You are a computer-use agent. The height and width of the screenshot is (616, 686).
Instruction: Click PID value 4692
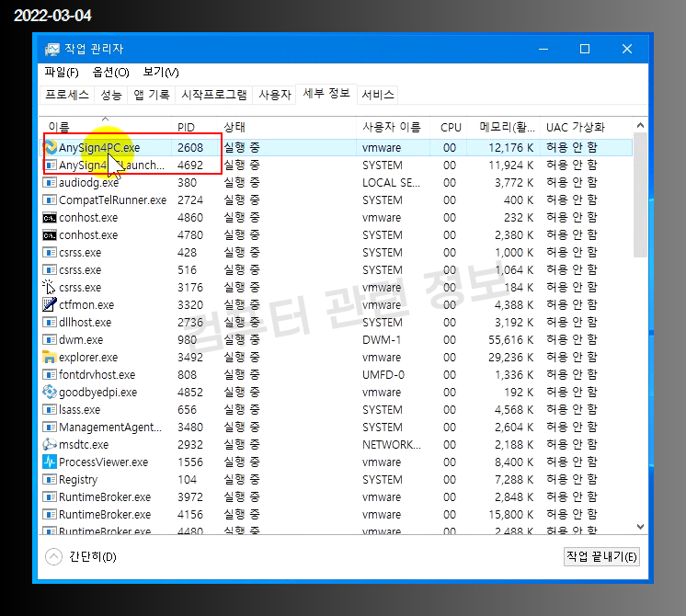click(190, 165)
